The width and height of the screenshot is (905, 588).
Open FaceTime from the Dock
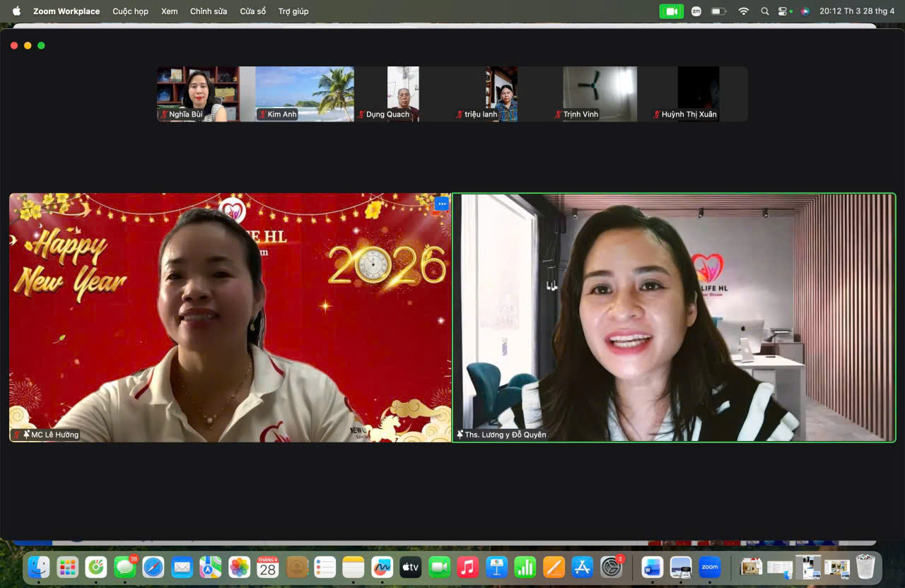point(440,567)
